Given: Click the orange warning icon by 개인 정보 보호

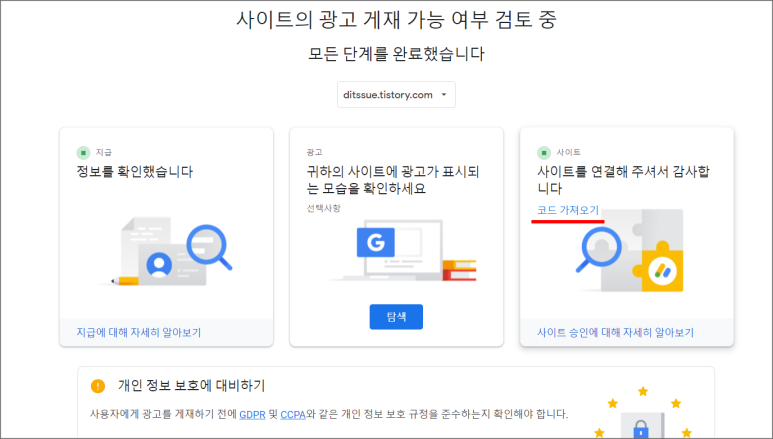Looking at the screenshot, I should coord(98,386).
